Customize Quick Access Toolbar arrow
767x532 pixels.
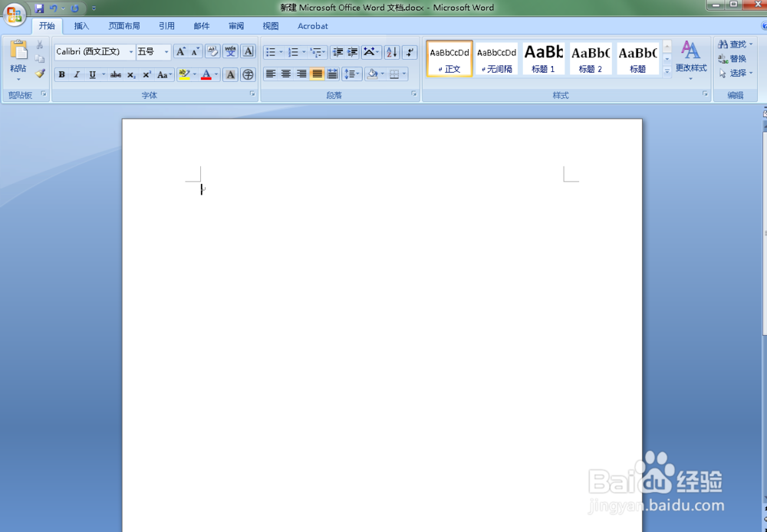[94, 8]
